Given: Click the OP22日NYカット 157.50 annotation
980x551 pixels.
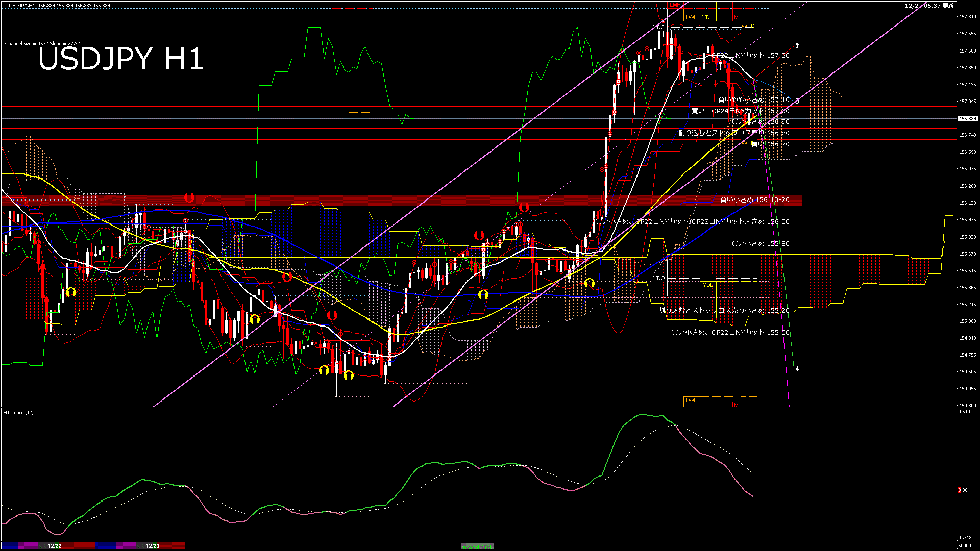Looking at the screenshot, I should [750, 56].
